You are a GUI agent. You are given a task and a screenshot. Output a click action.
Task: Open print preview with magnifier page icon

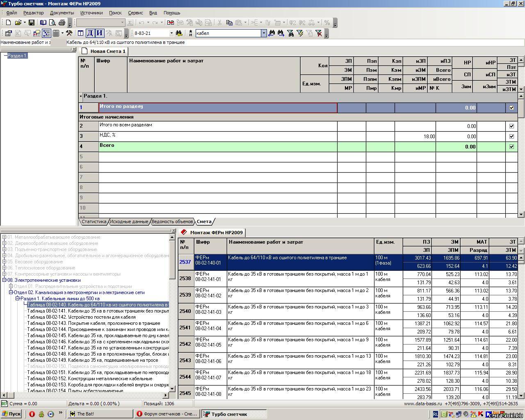point(52,23)
